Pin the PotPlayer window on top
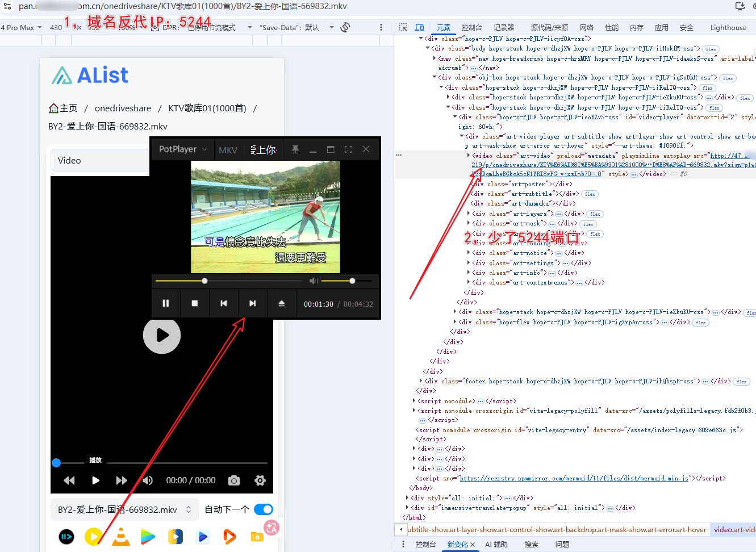The image size is (756, 552). coord(295,149)
